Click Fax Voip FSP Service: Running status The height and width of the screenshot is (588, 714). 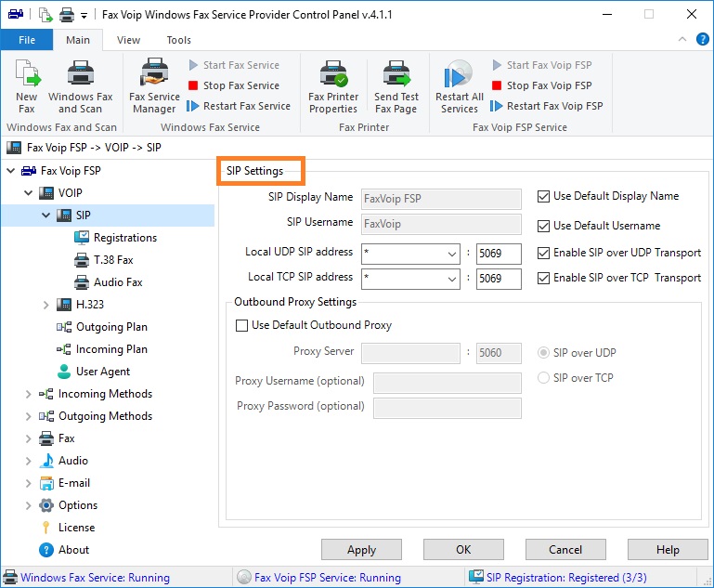pos(328,578)
